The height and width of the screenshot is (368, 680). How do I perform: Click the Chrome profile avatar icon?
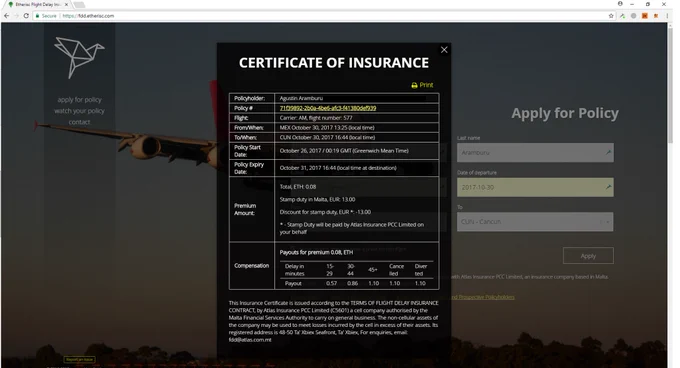click(x=620, y=3)
